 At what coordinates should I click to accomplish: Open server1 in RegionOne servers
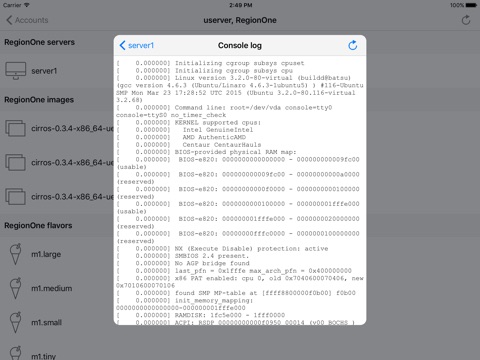[x=44, y=71]
